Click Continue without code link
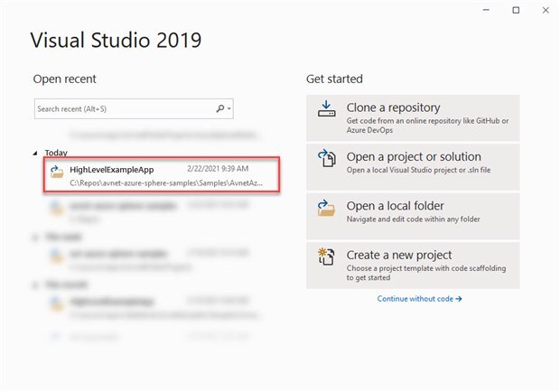This screenshot has width=560, height=392. click(x=420, y=298)
